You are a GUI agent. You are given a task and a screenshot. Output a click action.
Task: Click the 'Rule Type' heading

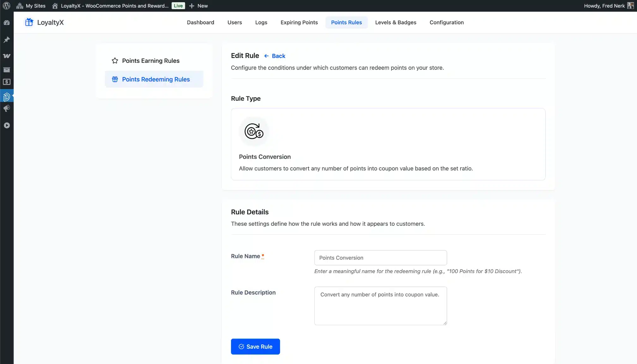pyautogui.click(x=246, y=98)
